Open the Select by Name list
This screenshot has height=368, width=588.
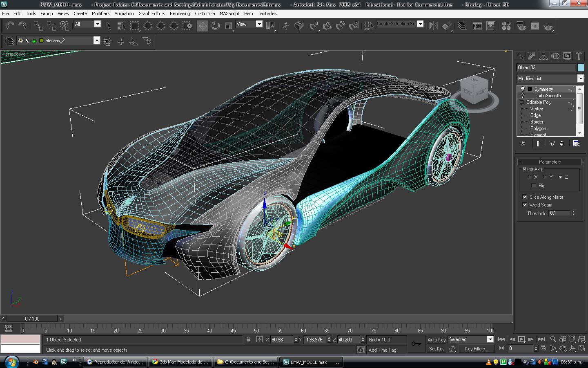(x=121, y=26)
